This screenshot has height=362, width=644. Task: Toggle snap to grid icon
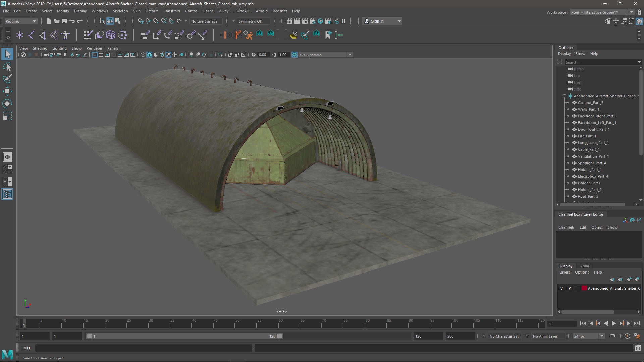pos(140,21)
